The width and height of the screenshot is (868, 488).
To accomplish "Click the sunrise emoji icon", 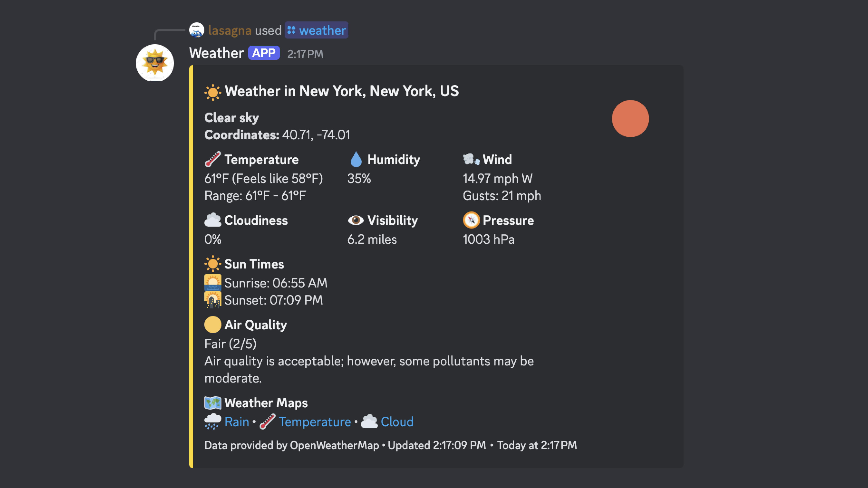I will coord(213,283).
